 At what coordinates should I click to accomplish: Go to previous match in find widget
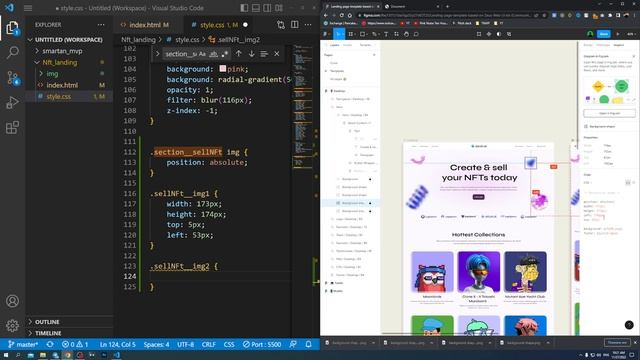click(x=239, y=54)
